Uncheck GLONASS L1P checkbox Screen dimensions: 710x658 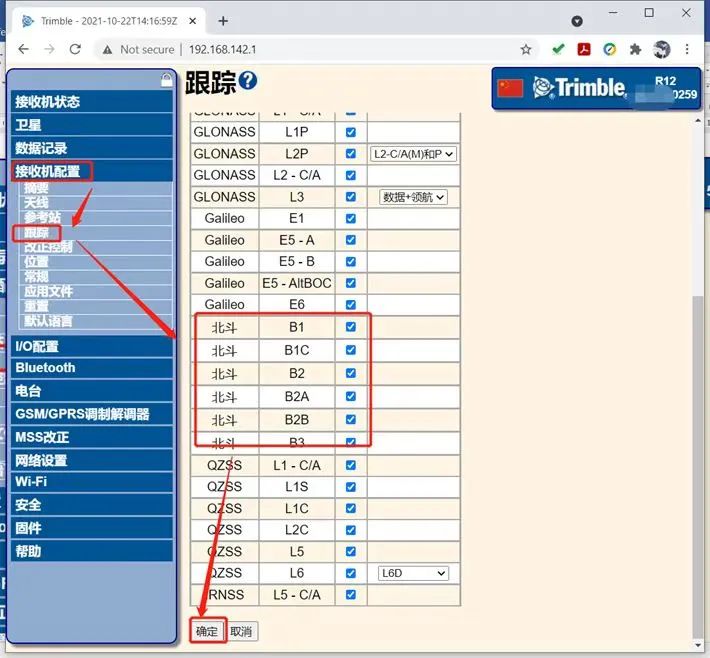(x=350, y=132)
